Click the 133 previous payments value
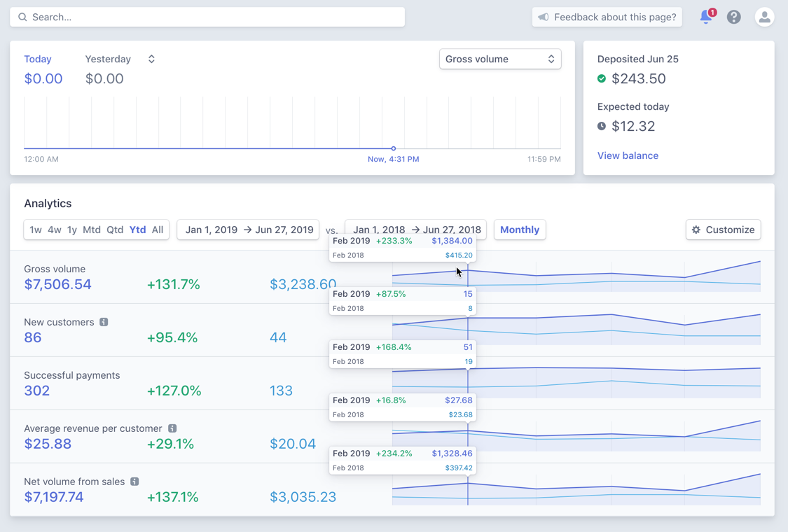This screenshot has height=532, width=788. click(x=281, y=391)
